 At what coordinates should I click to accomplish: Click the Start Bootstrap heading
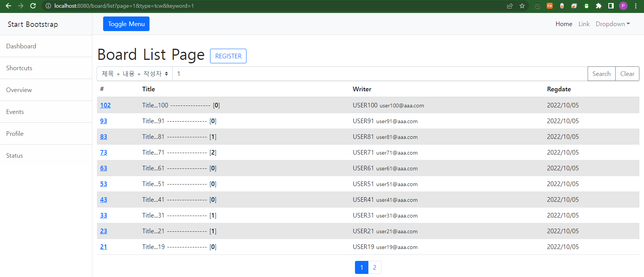click(33, 24)
